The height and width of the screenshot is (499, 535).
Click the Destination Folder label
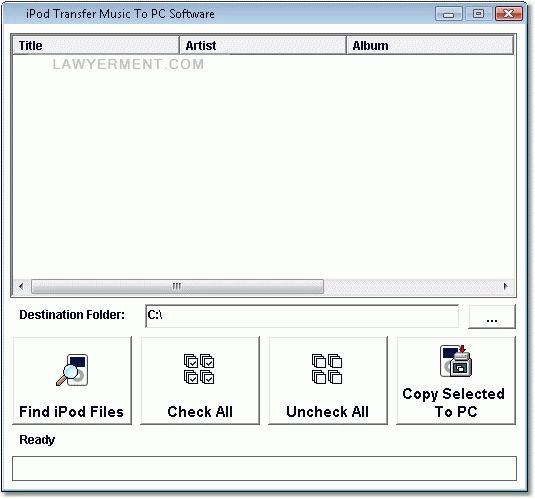tap(72, 315)
